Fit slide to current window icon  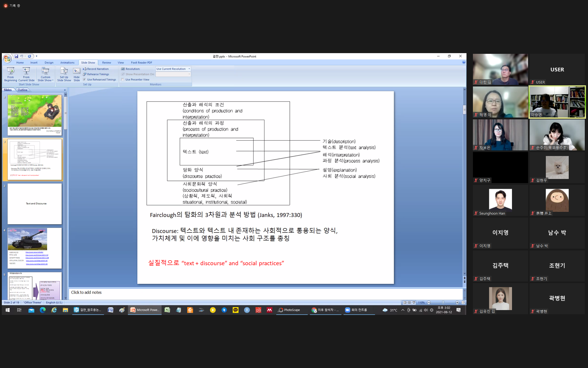pyautogui.click(x=463, y=302)
